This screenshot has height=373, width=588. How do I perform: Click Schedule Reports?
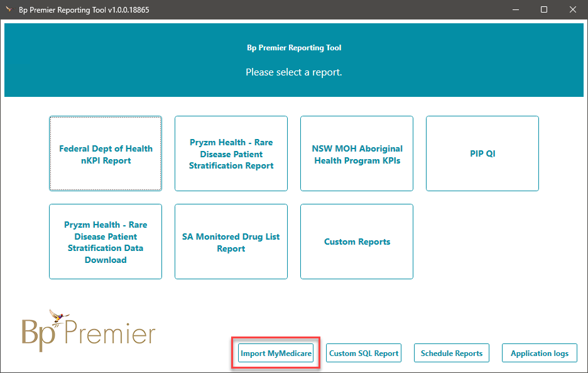click(x=452, y=354)
